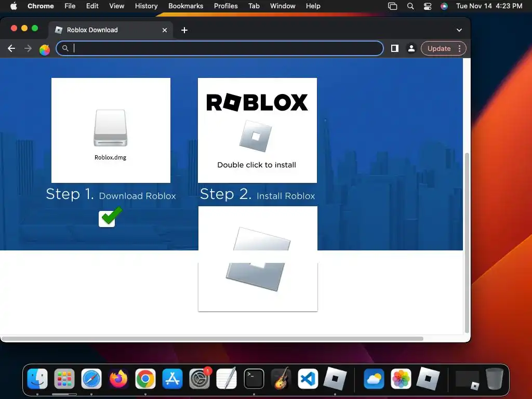Click the small Roblox installer icon
Screen dimensions: 532x399
coord(256,136)
